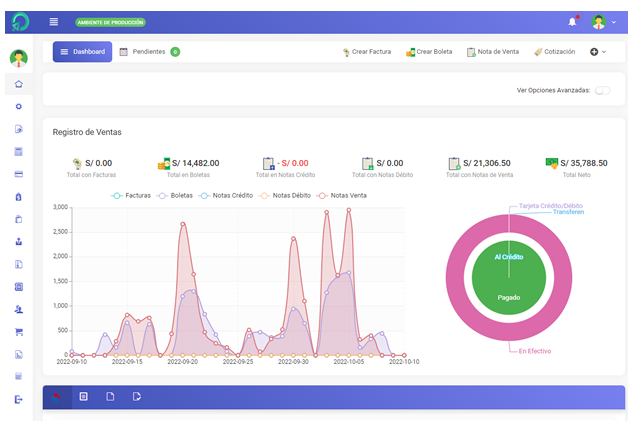The width and height of the screenshot is (633, 421).
Task: Click the logout icon in sidebar
Action: [x=18, y=399]
